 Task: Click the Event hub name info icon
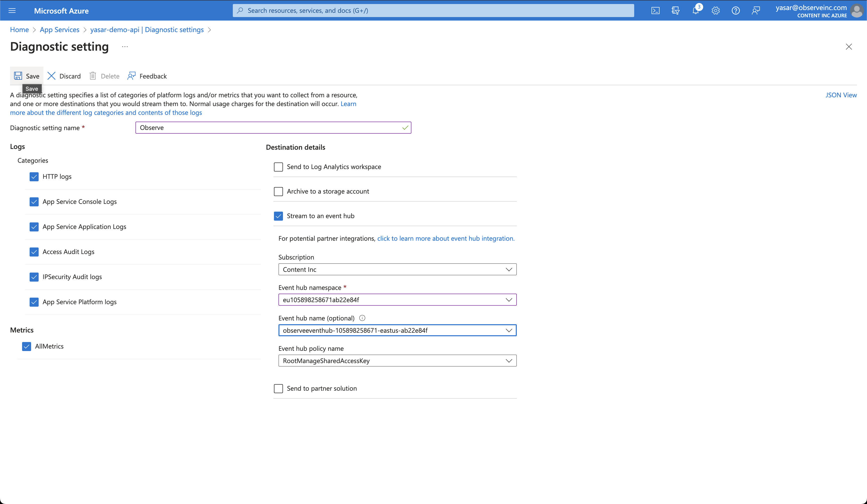(x=362, y=318)
